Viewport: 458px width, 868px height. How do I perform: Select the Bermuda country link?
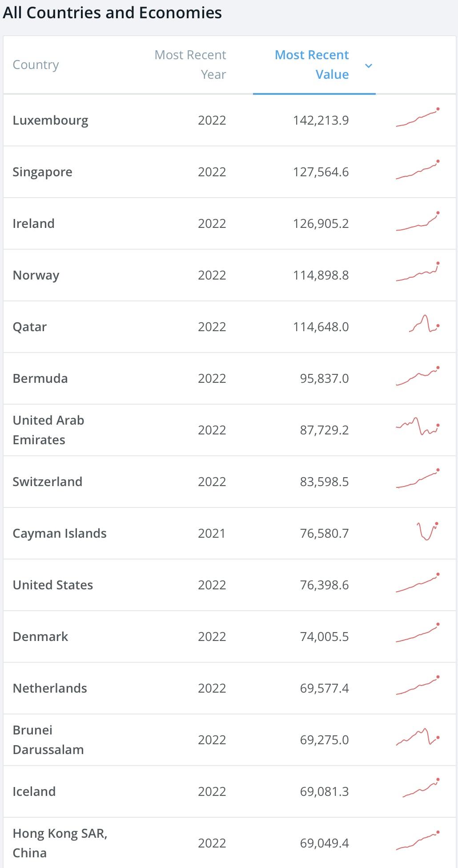(x=40, y=378)
